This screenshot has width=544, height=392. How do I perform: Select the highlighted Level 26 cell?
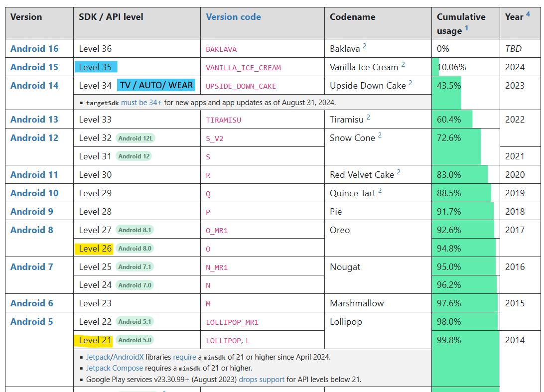pos(94,249)
